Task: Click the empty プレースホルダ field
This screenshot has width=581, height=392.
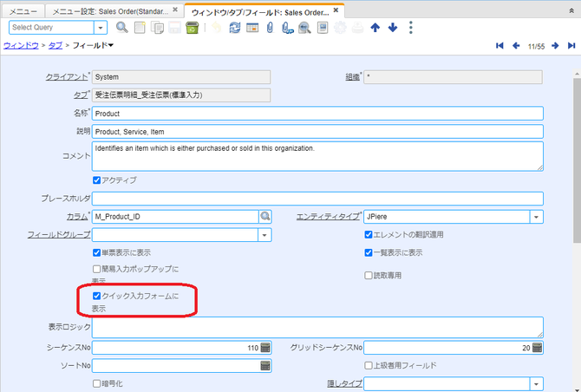Action: 317,199
